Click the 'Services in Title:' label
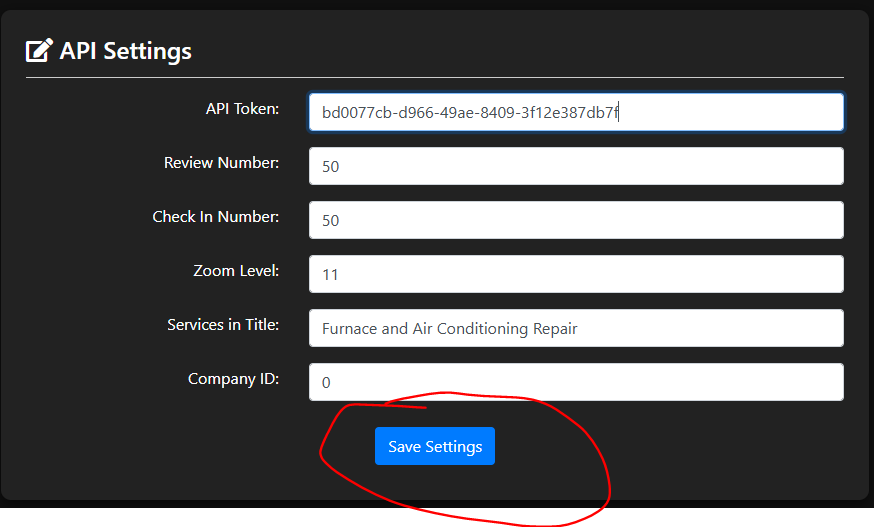This screenshot has width=874, height=527. click(223, 324)
